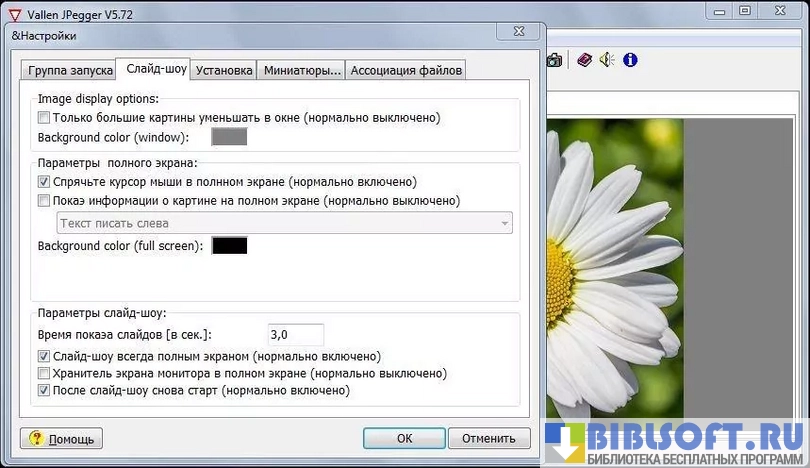Change the black full screen background swatch
This screenshot has width=810, height=468.
point(229,245)
